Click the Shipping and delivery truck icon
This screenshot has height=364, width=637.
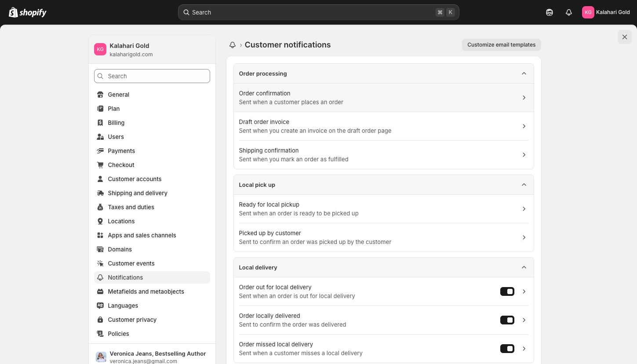pyautogui.click(x=100, y=193)
